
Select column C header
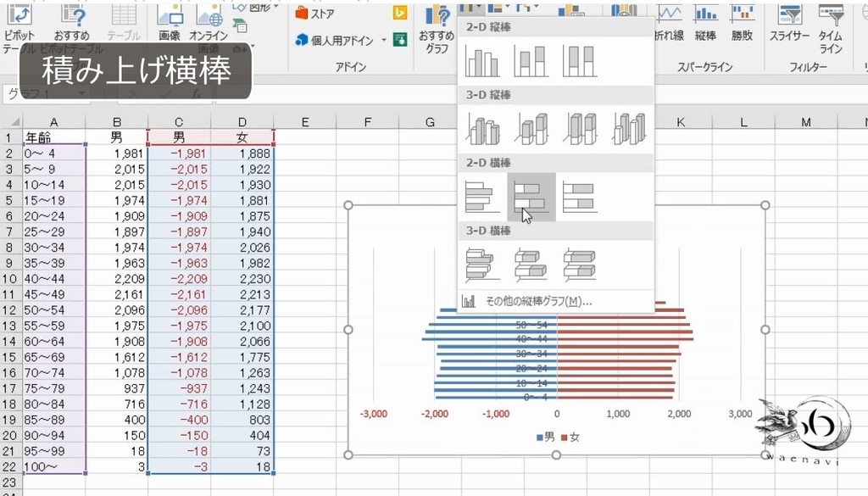coord(179,122)
